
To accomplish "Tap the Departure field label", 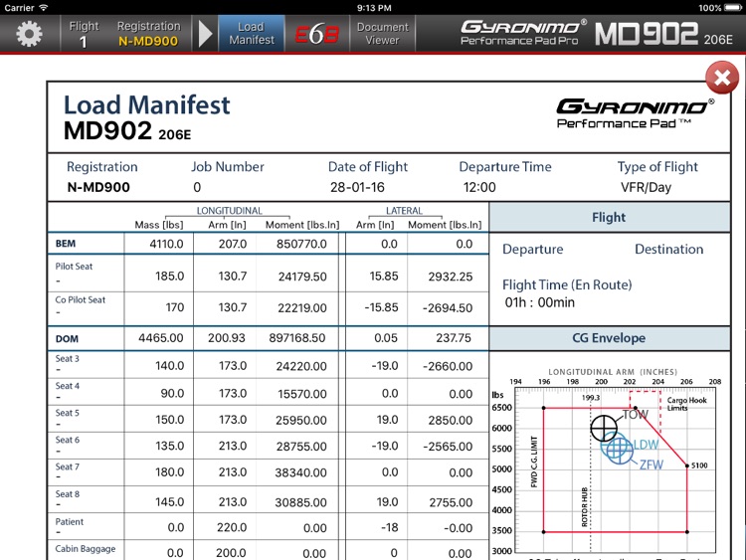I will point(533,250).
